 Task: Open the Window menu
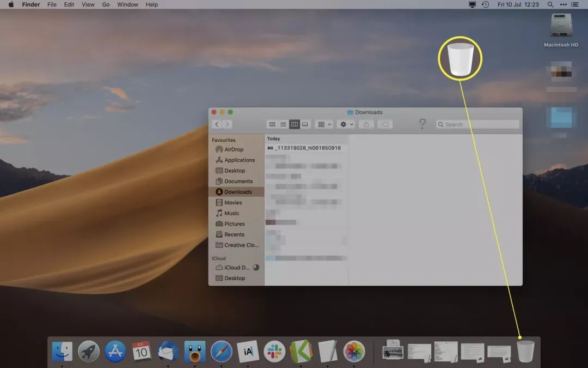(127, 4)
